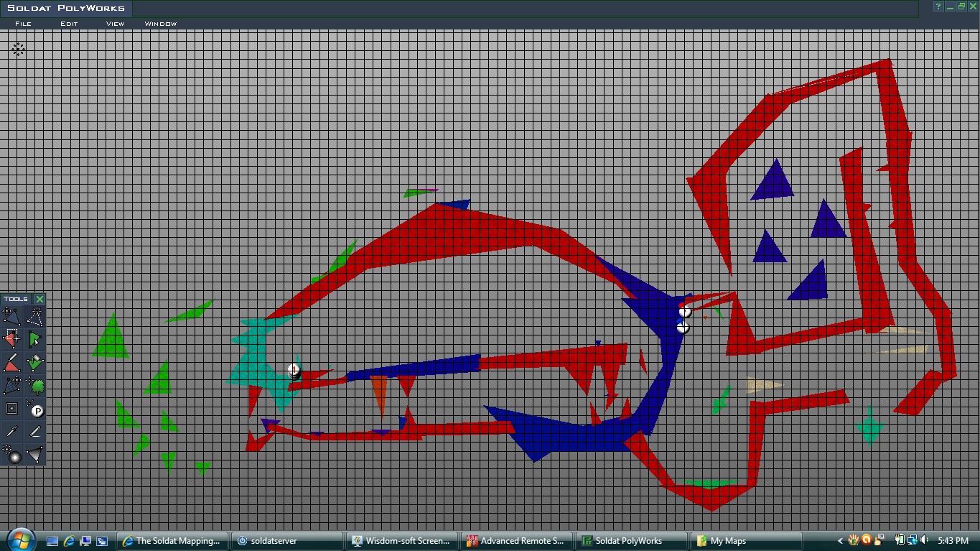This screenshot has height=551, width=980.
Task: Expand hidden system tray icons arrow
Action: (x=841, y=541)
